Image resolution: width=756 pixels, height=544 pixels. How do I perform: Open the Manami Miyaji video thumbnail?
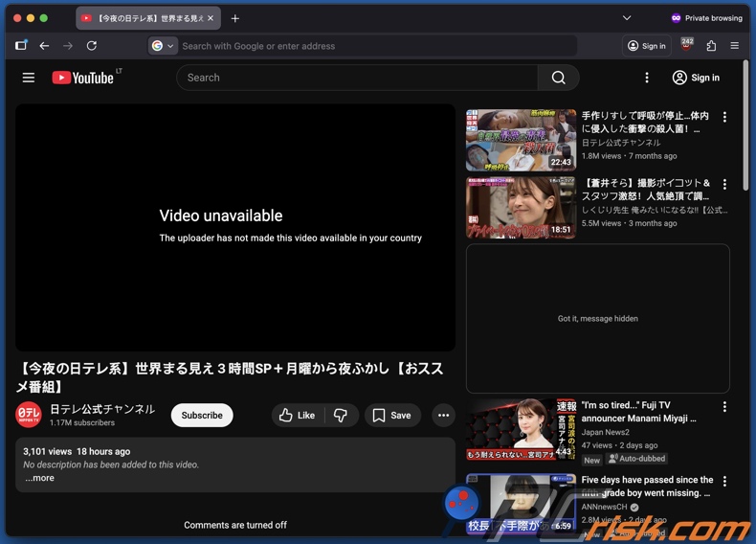[521, 429]
